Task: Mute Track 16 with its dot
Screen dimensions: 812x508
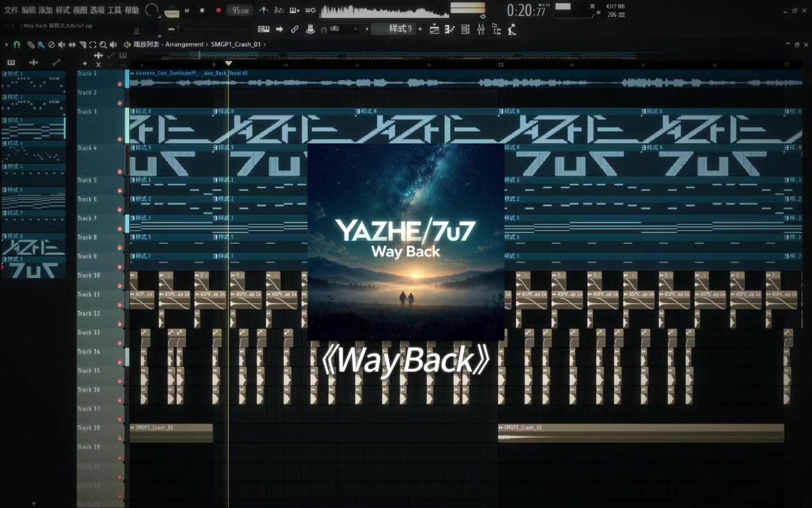Action: coord(119,400)
